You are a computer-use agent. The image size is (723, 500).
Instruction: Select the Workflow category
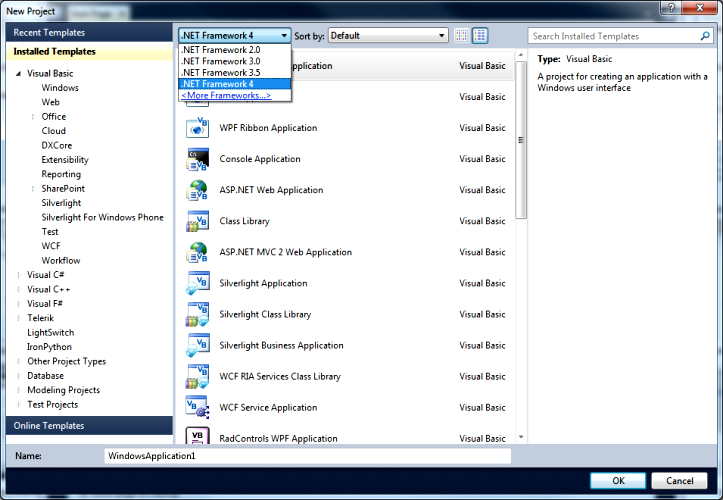61,261
